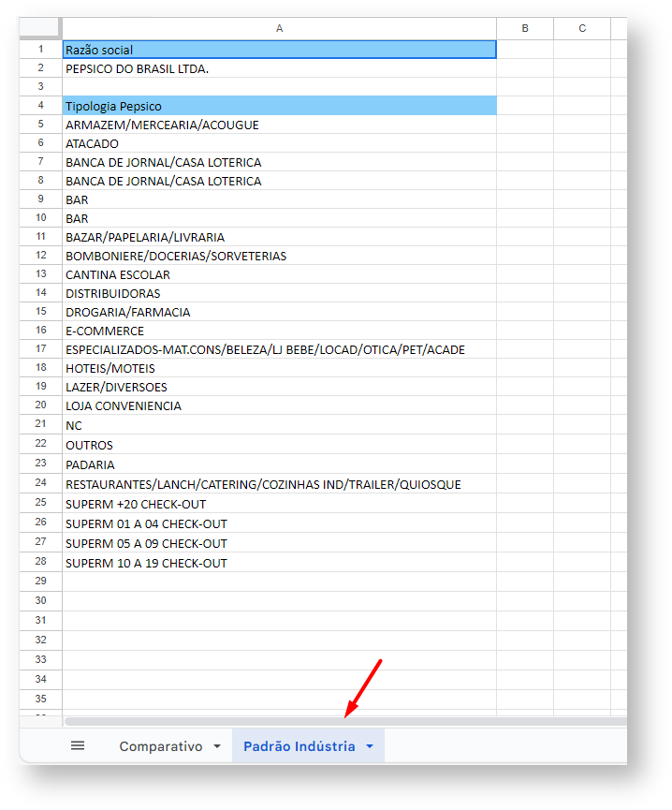Click the 'SUPERM 10 A 19 CHECK-OUT' cell
The height and width of the screenshot is (810, 672).
click(x=279, y=562)
